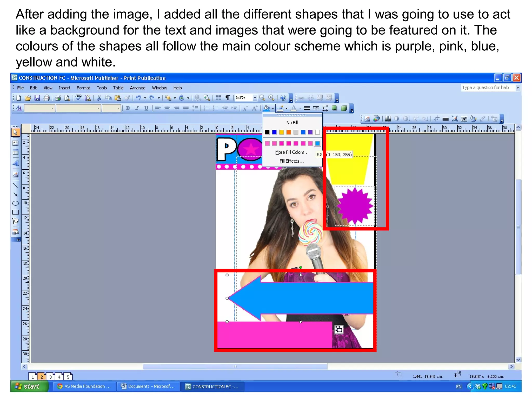
Task: Expand the Font name combo box
Action: click(x=98, y=108)
